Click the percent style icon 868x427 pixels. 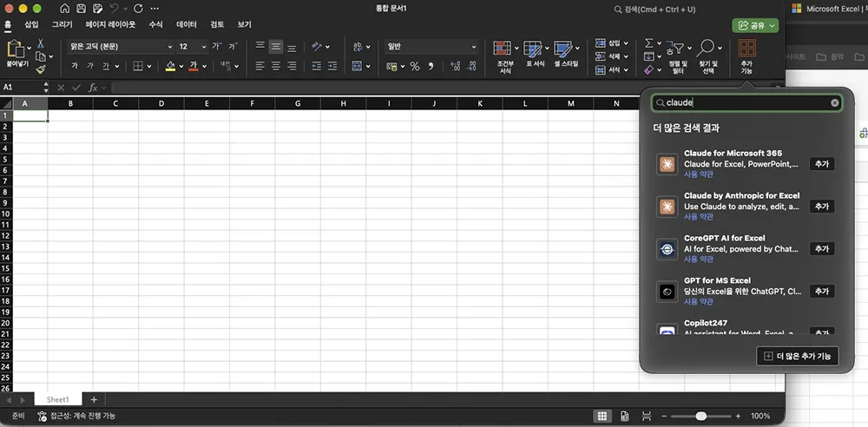[x=415, y=67]
